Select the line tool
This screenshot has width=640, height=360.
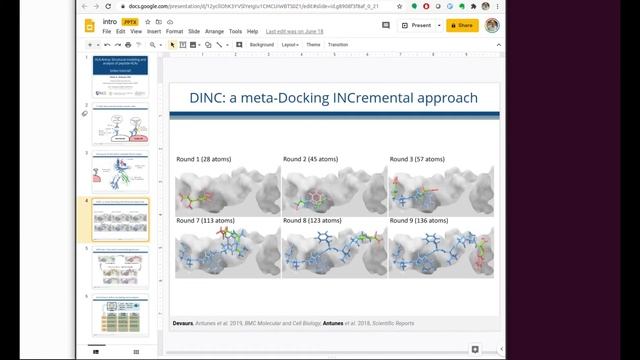219,45
